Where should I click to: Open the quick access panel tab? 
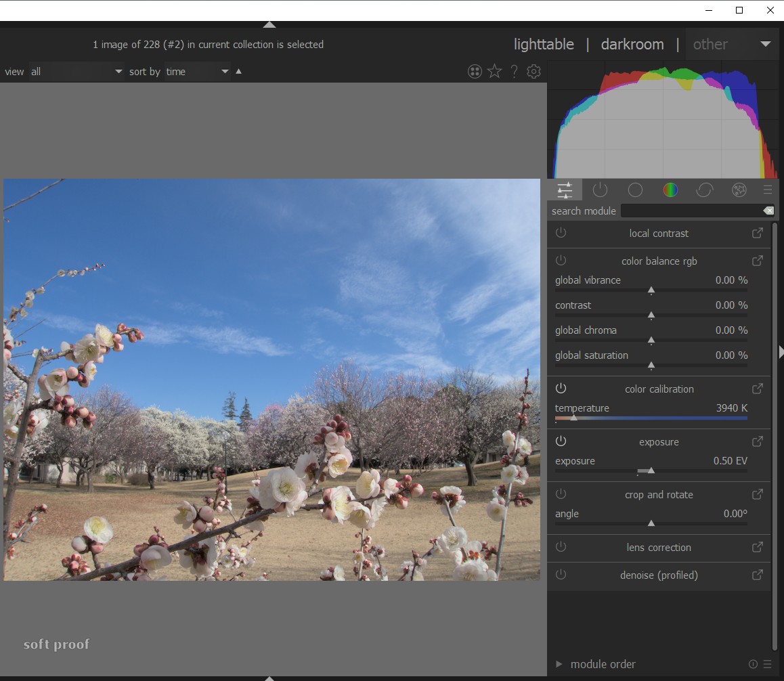tap(565, 190)
